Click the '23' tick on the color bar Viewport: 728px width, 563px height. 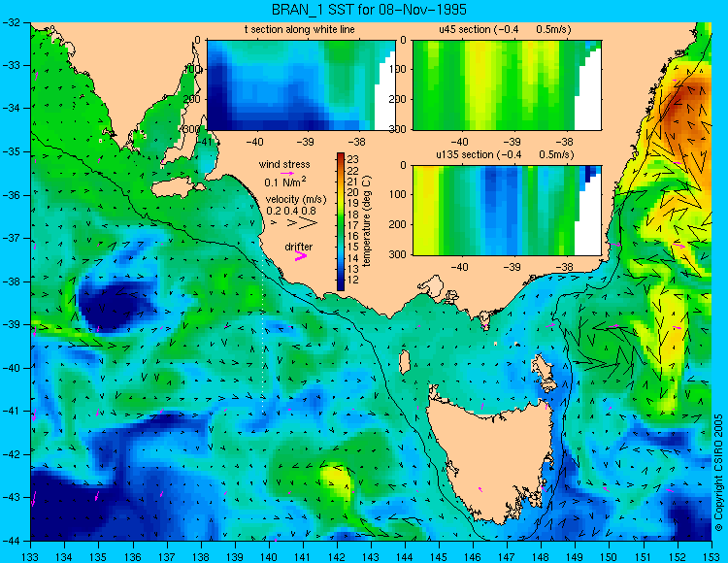[352, 160]
